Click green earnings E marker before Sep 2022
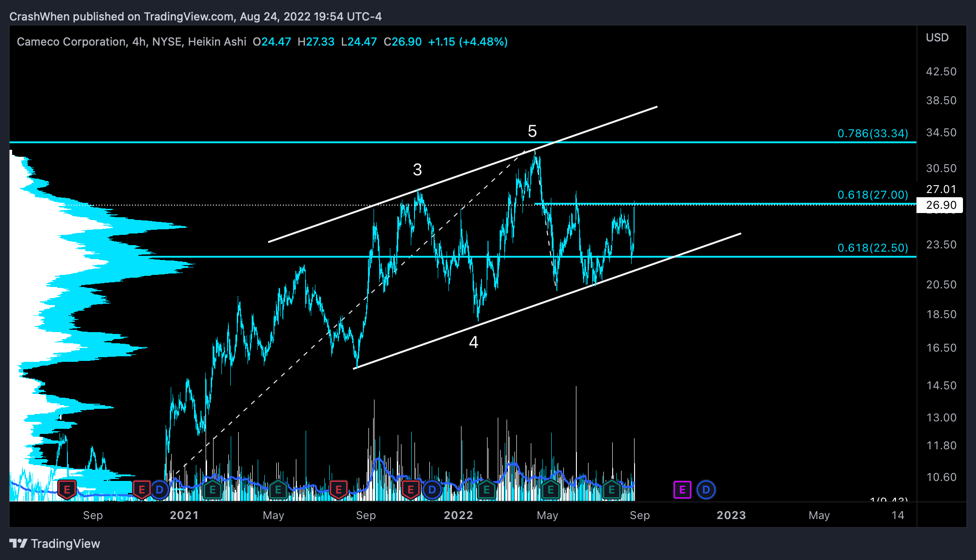Screen dimensions: 976x560 [x=612, y=490]
